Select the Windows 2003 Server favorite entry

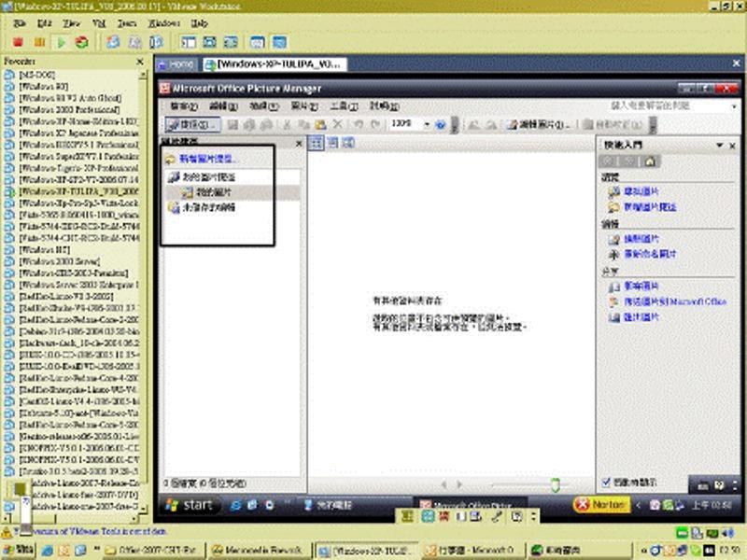coord(59,261)
